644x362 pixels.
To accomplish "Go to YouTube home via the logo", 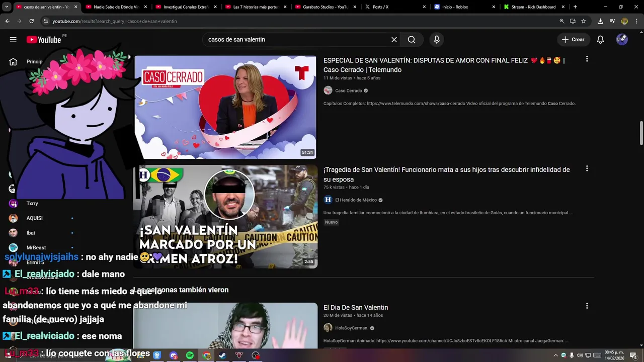I will point(44,40).
